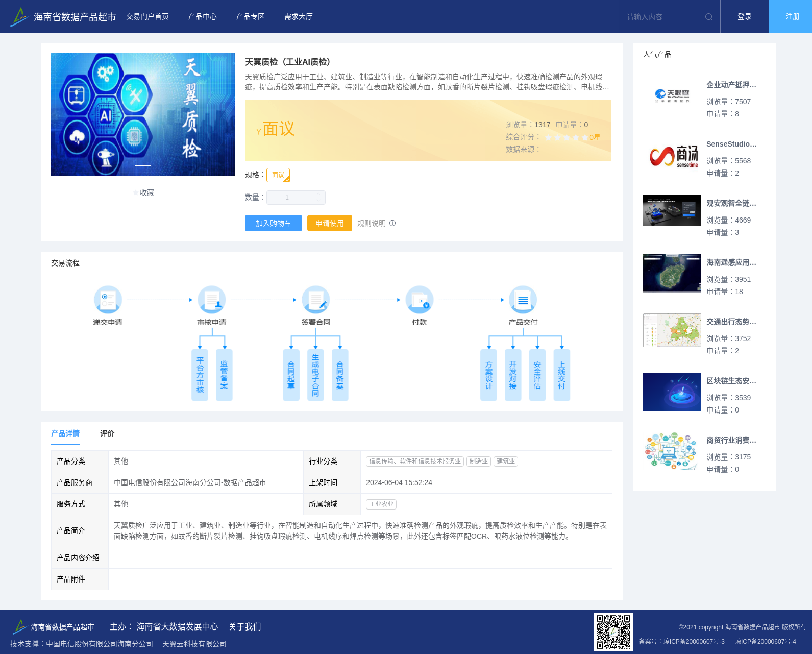Click the footer 海南省数据产品超市 logo
Viewport: 812px width, 654px height.
(x=53, y=626)
